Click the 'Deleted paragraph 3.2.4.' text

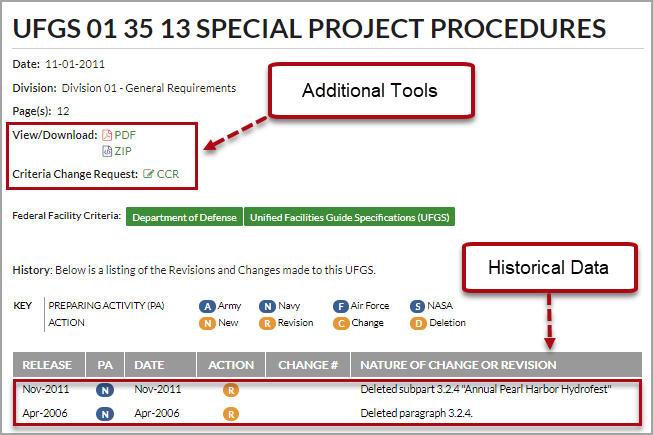(416, 413)
